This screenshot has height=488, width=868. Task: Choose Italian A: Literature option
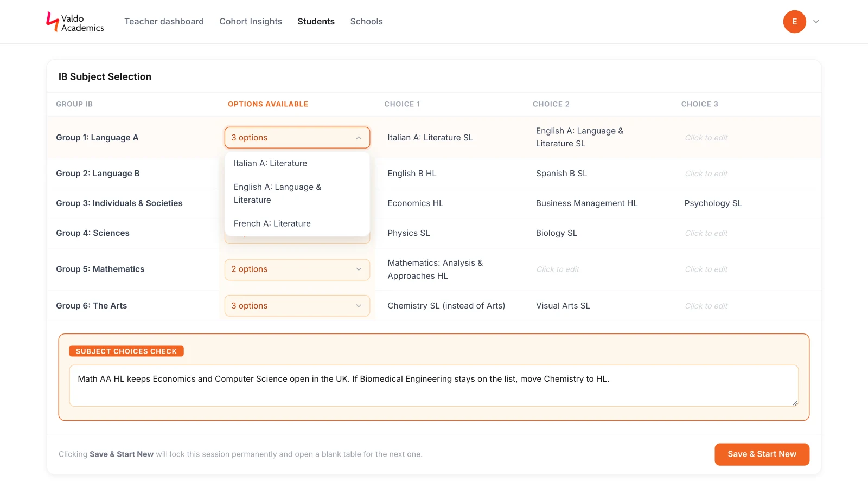[297, 163]
